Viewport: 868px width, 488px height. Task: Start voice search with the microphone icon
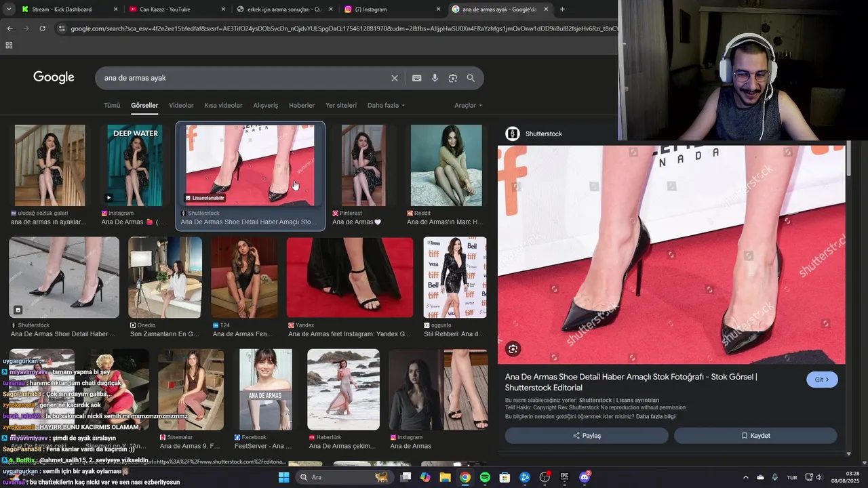[x=435, y=78]
